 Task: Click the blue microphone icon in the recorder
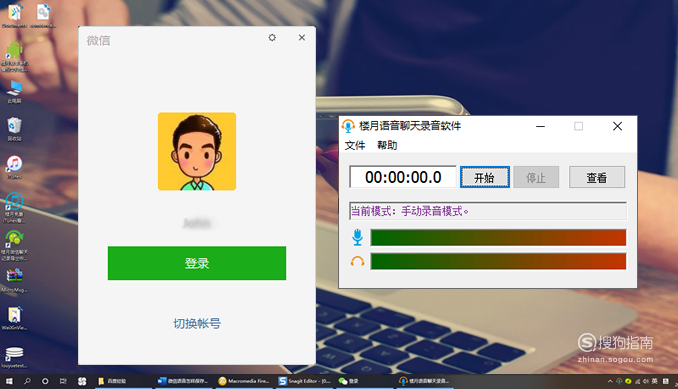357,237
